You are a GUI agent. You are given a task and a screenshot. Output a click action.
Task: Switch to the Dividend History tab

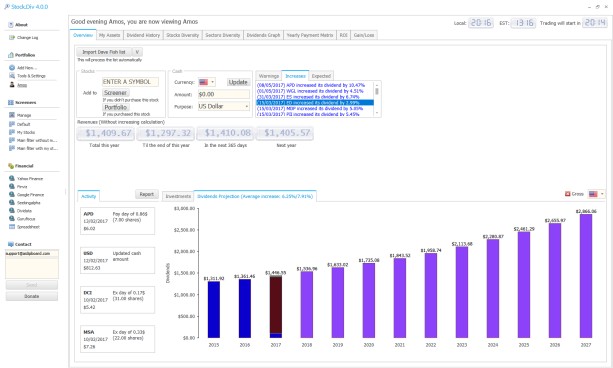point(143,35)
